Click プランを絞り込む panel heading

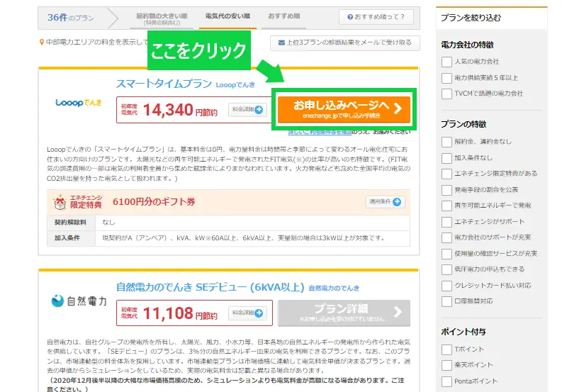click(471, 18)
